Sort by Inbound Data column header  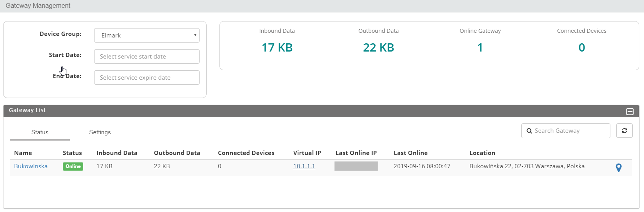pos(117,153)
